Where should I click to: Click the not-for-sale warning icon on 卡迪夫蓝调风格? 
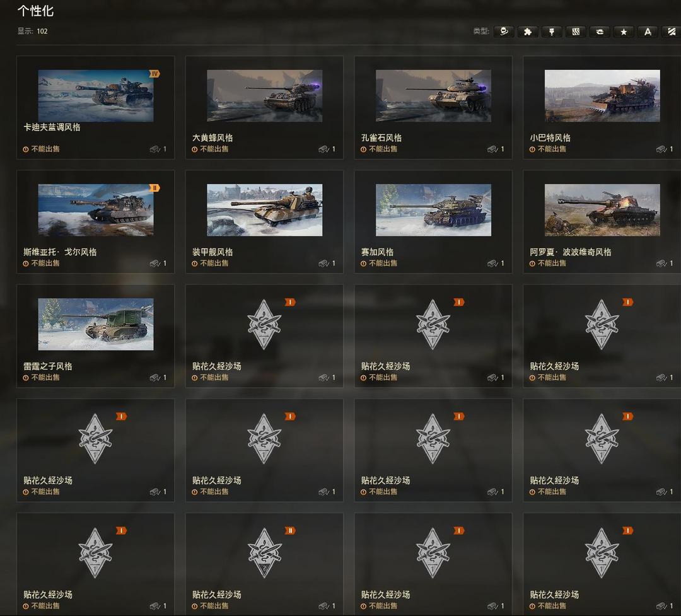tap(26, 149)
